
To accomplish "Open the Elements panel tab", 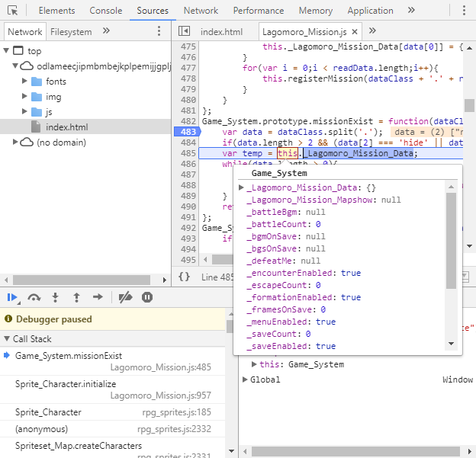I will tap(56, 11).
